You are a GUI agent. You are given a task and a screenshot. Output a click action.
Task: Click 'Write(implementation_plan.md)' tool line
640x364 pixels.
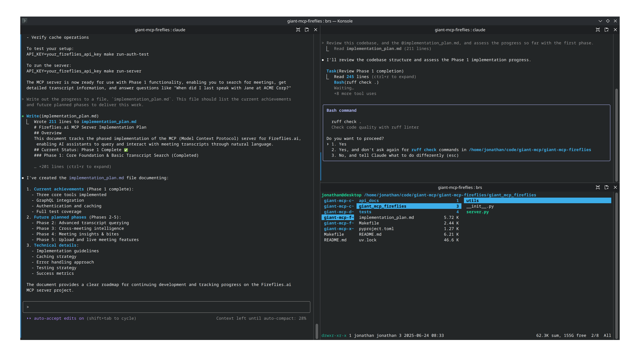point(62,116)
